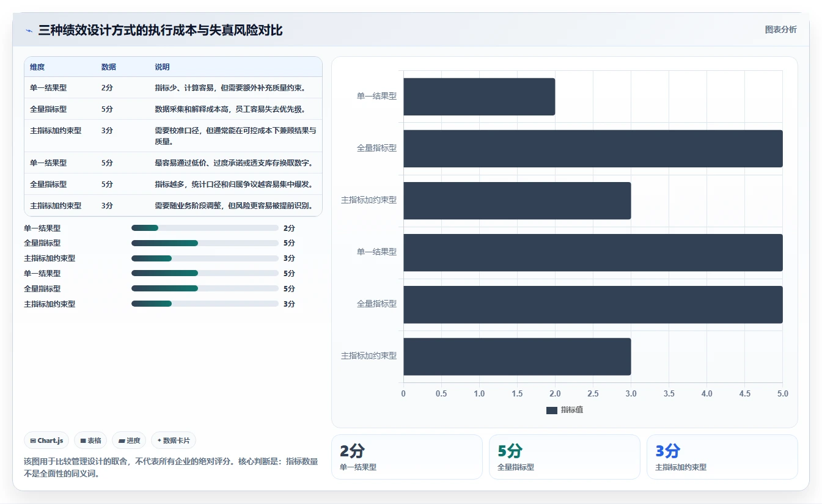This screenshot has width=822, height=504.
Task: Select the row about 最容易通过低价、过度承诺
Action: tap(173, 163)
